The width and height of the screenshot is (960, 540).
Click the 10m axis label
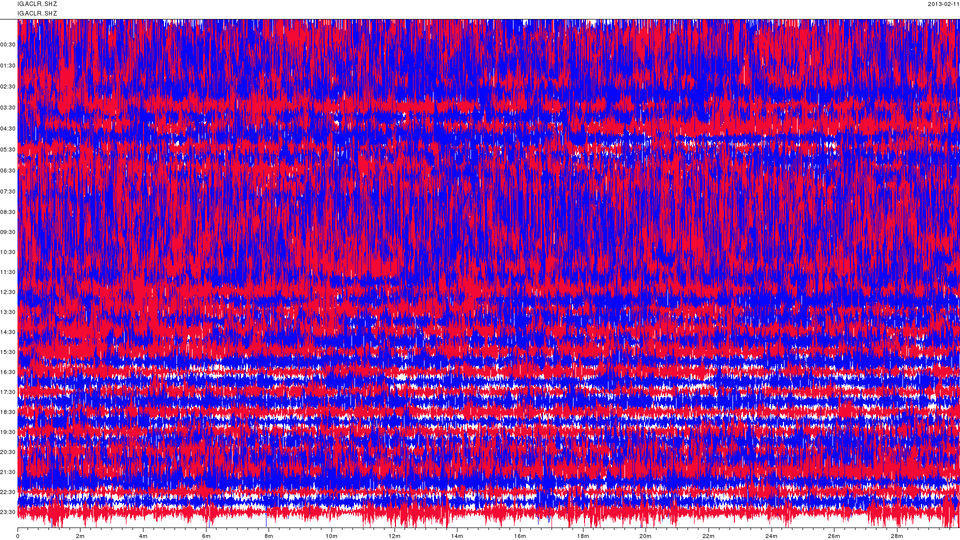[331, 536]
